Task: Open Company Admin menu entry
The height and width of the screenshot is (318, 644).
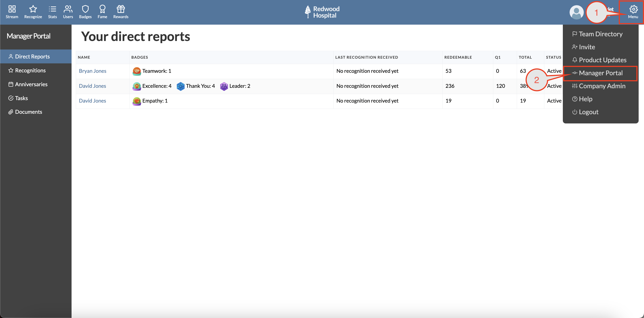Action: point(602,86)
